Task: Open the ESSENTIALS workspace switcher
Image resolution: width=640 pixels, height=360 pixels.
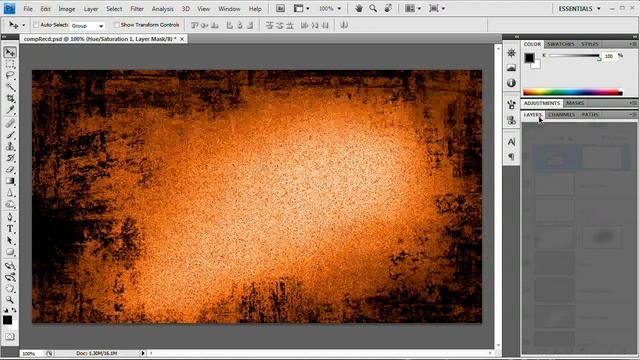Action: tap(579, 9)
